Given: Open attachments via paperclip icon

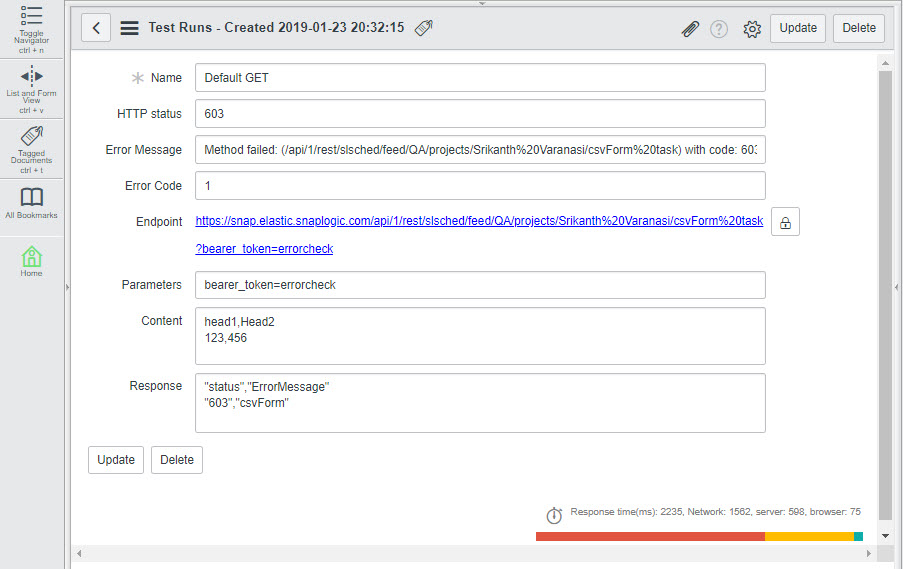Looking at the screenshot, I should [690, 29].
